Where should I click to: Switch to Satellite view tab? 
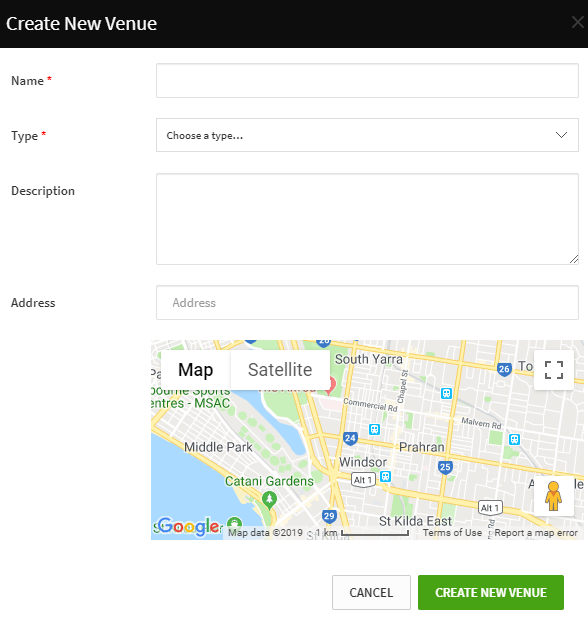[280, 370]
